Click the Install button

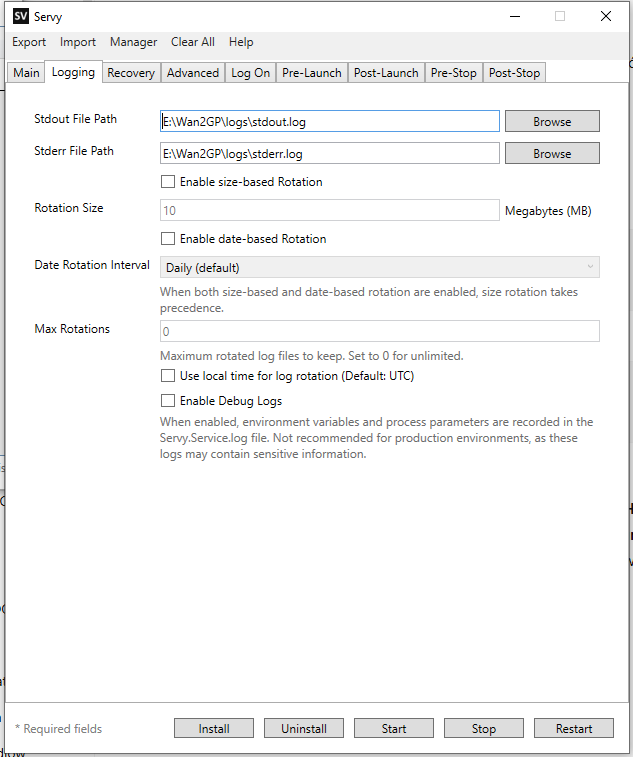(x=214, y=728)
